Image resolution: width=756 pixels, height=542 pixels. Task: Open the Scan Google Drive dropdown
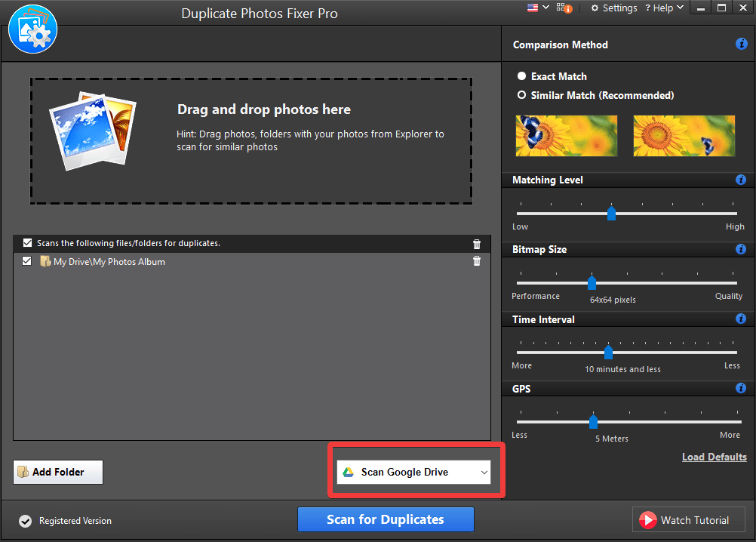pyautogui.click(x=413, y=472)
